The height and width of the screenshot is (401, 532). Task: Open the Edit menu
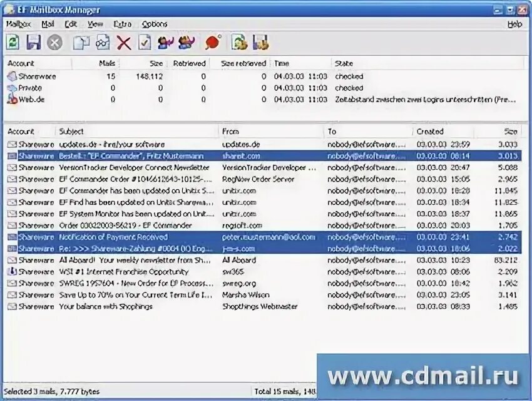71,24
